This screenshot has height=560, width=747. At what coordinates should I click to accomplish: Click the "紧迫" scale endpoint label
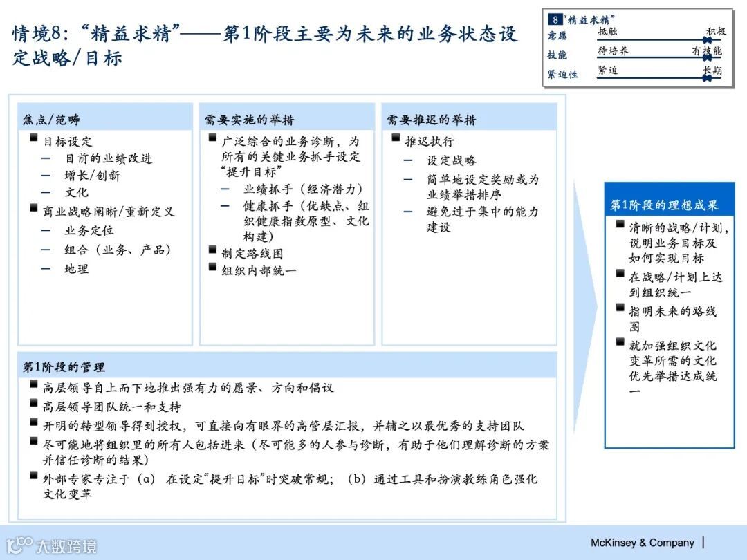tap(608, 70)
